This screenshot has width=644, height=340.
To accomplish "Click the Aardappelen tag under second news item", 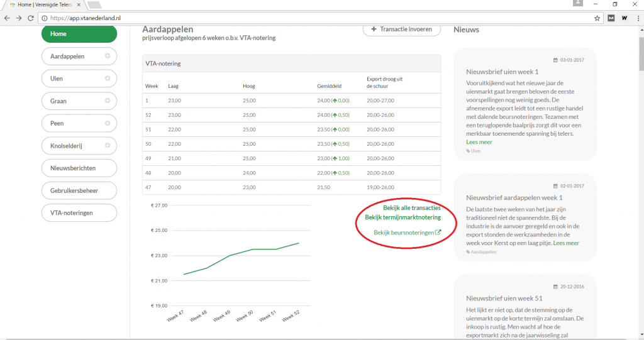I will click(x=481, y=252).
